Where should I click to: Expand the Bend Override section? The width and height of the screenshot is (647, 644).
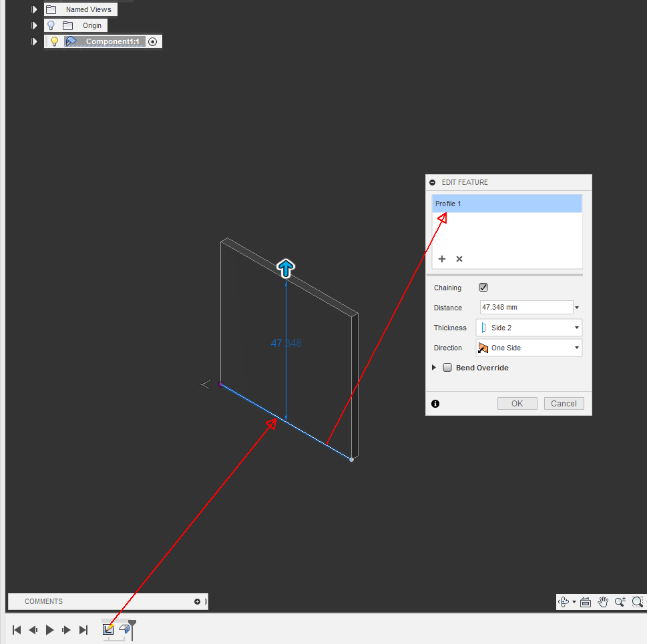click(x=433, y=367)
